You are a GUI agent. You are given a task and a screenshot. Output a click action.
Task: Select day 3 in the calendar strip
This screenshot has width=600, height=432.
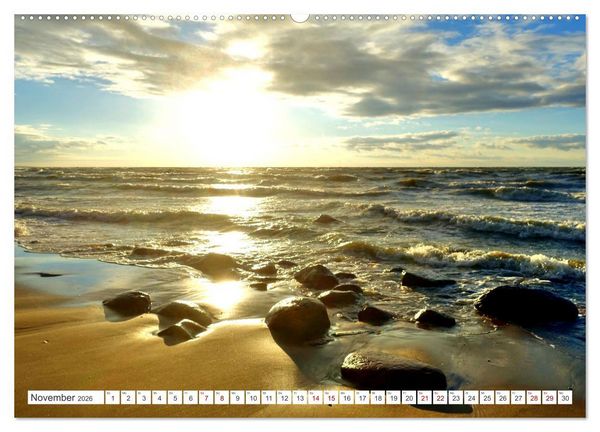click(144, 398)
